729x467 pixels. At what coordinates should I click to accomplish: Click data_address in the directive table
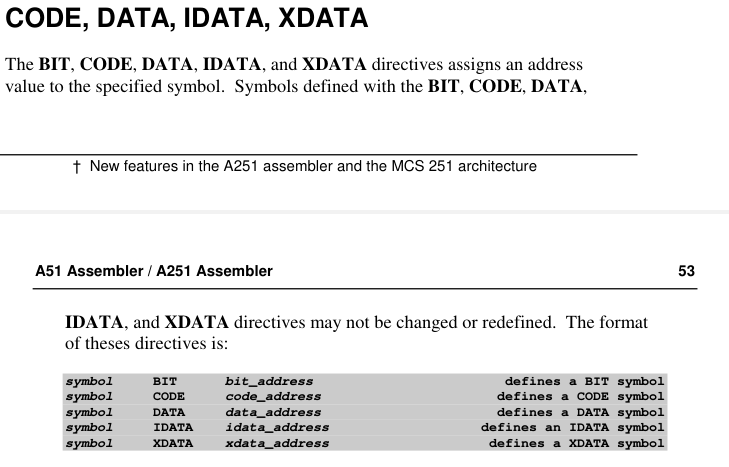click(x=273, y=412)
